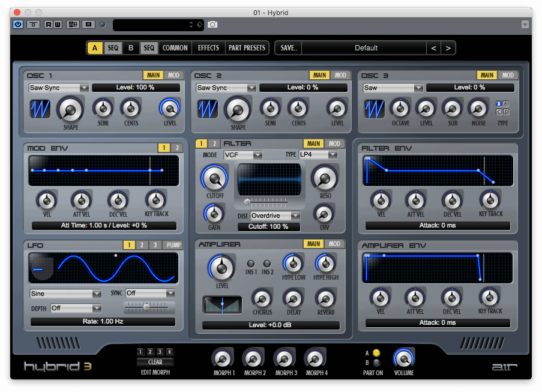Screen dimensions: 542x392
Task: Switch OSC 1 to Mod tab
Action: (173, 75)
